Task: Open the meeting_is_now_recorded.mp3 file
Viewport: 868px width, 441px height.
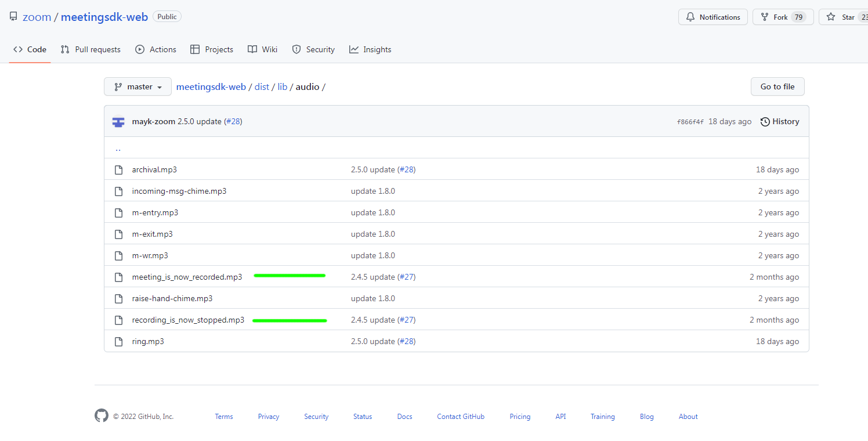Action: coord(187,277)
